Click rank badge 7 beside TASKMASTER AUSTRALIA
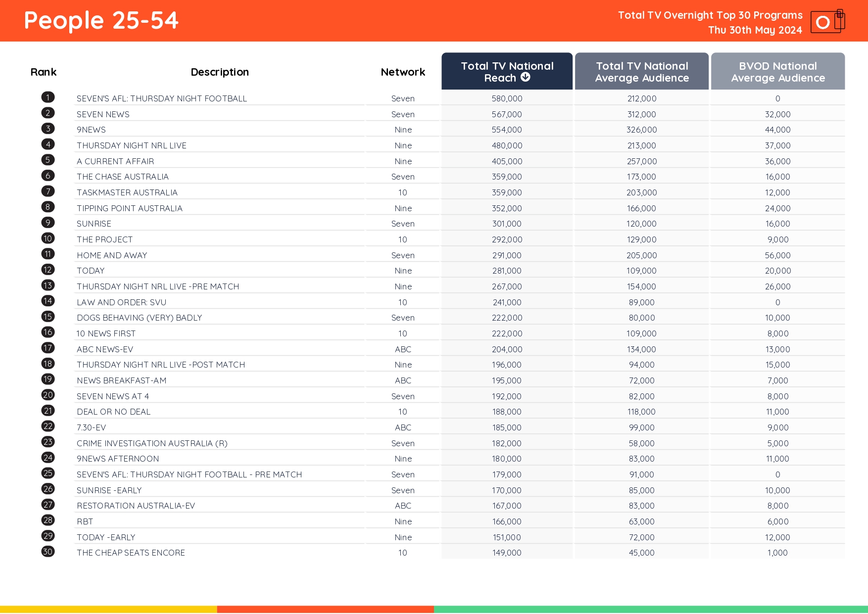868x614 pixels. click(x=48, y=191)
